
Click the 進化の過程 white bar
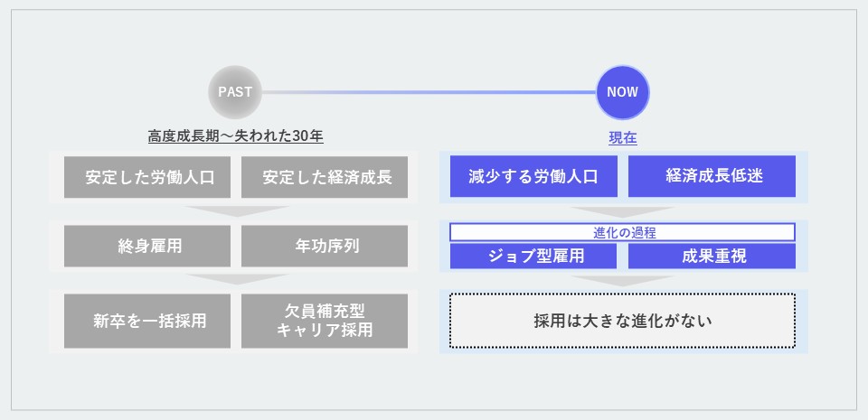pos(623,233)
